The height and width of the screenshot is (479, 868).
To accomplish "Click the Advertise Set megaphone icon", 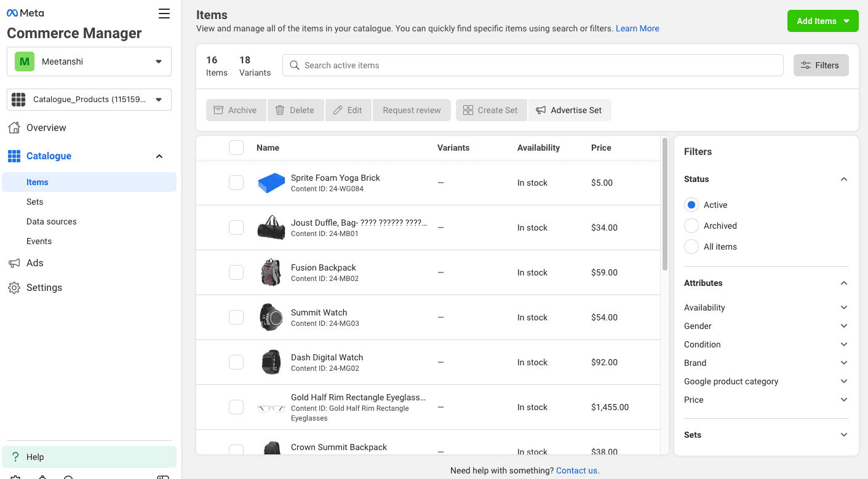I will [x=541, y=110].
